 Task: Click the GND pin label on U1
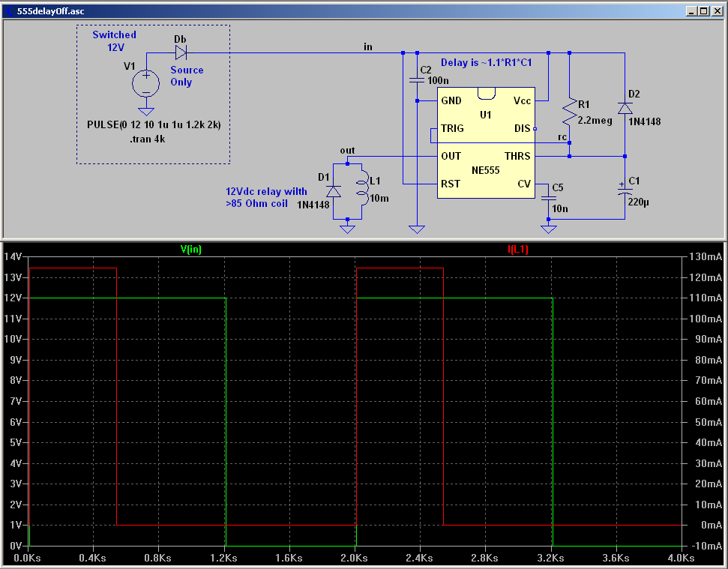click(451, 100)
